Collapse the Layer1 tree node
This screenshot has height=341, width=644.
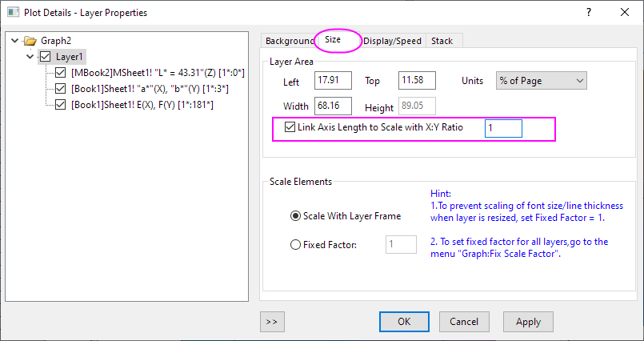pos(30,57)
